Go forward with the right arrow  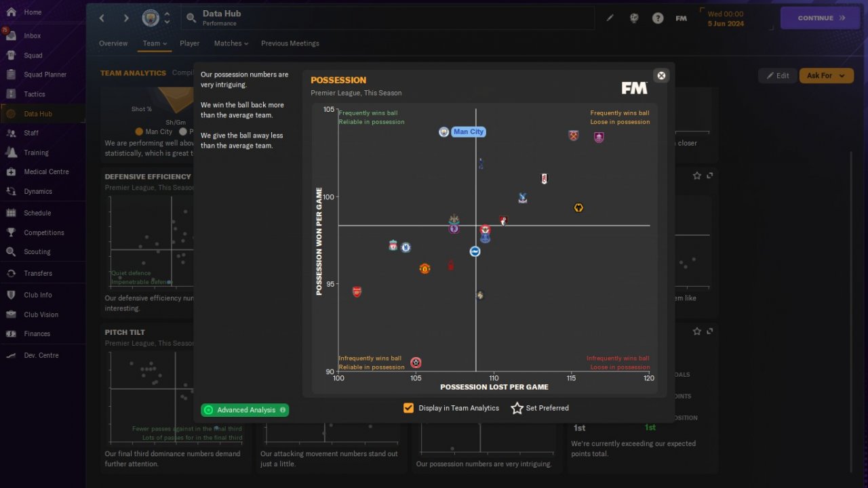[126, 18]
